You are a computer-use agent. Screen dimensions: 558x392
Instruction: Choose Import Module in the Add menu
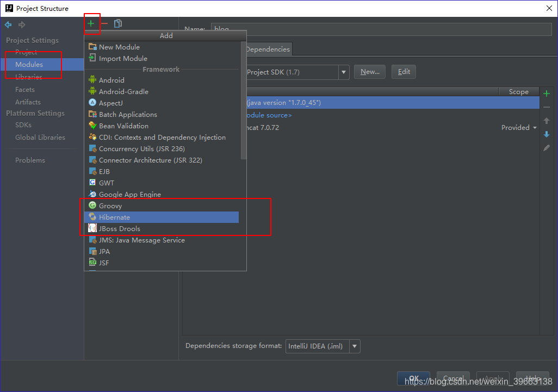(163, 58)
